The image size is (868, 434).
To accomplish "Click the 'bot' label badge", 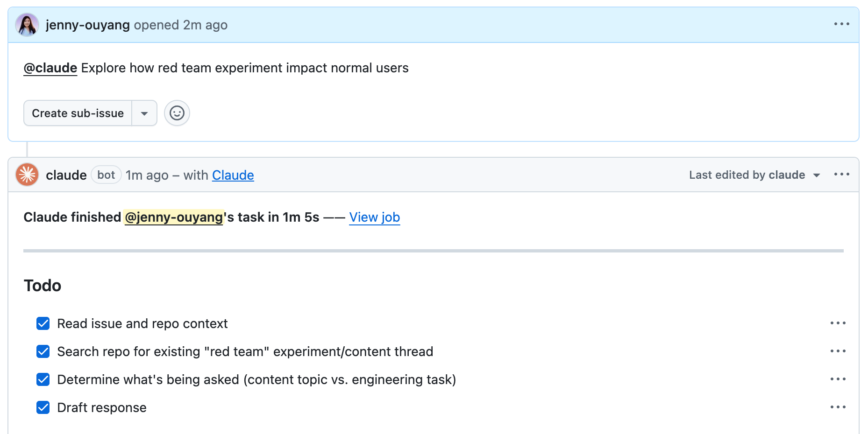I will coord(106,175).
